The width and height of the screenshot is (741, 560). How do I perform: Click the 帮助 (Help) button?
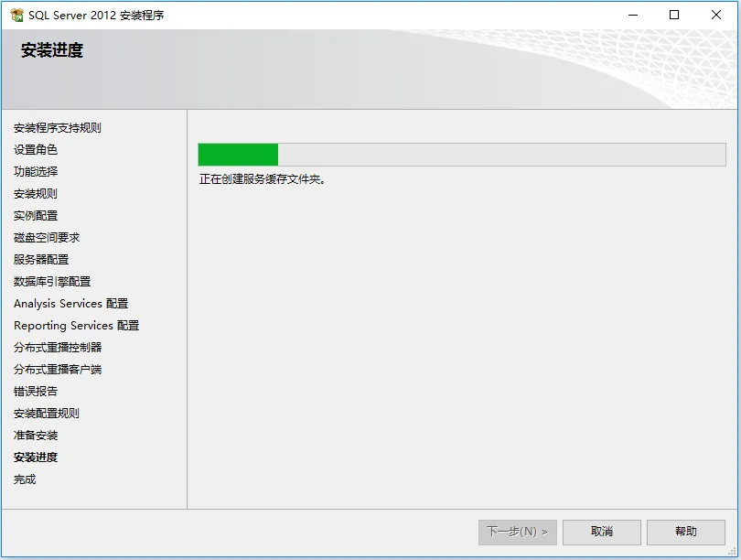point(686,533)
